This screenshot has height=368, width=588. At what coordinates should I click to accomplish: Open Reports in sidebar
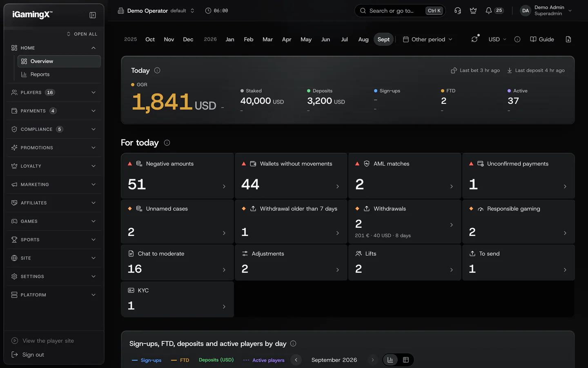[59, 74]
